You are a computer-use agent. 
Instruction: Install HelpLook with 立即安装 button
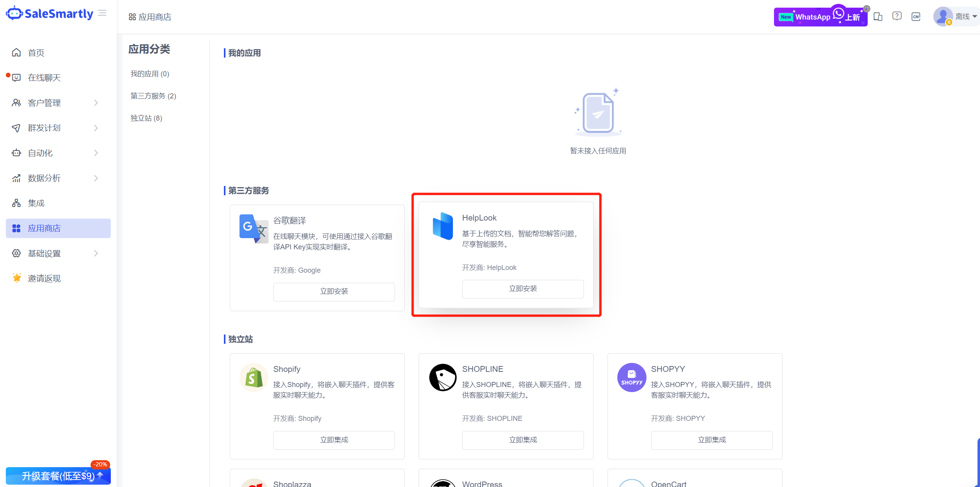(x=522, y=289)
